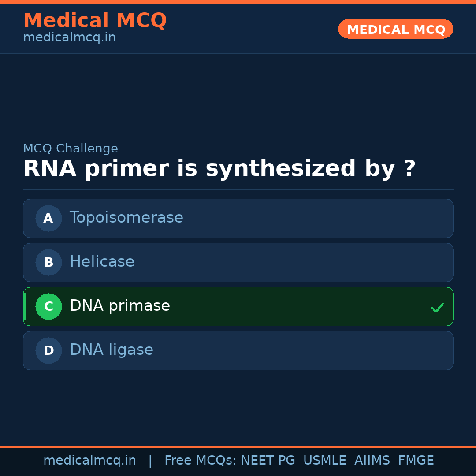Click USMLE in the footer
The height and width of the screenshot is (476, 476).
point(324,461)
